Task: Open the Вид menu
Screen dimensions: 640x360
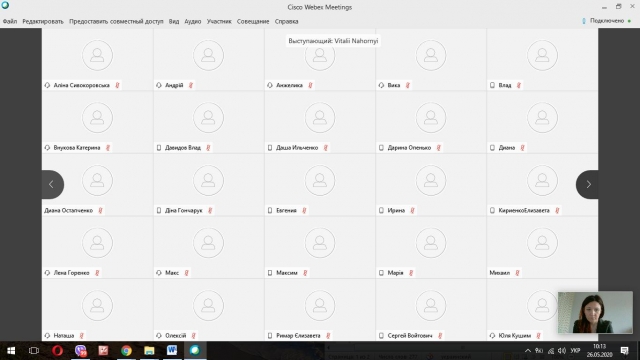Action: (174, 21)
